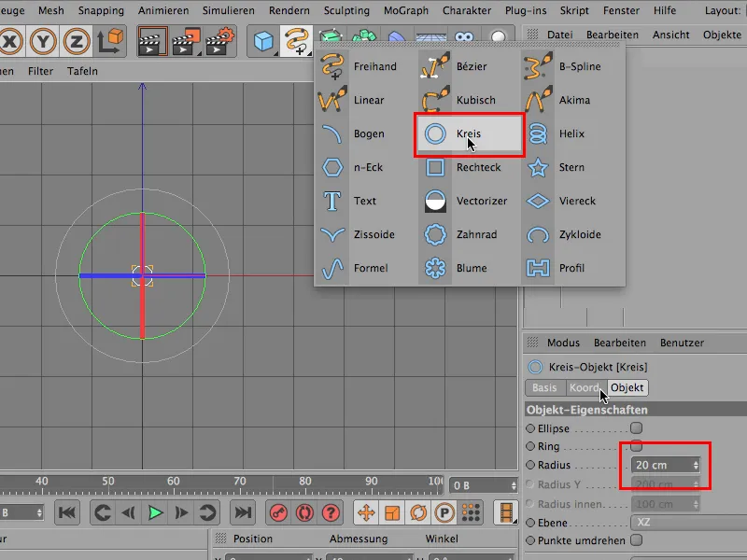Create a Kreis circle spline
The image size is (747, 560).
(470, 133)
